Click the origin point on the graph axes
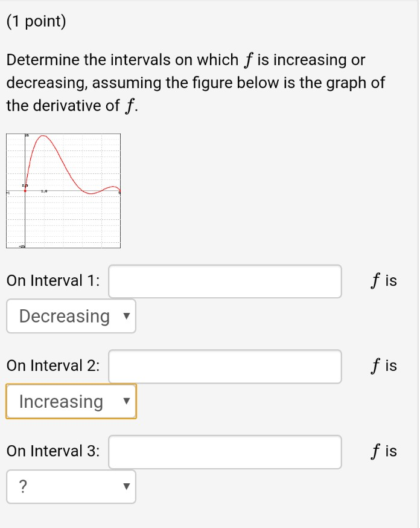This screenshot has height=528, width=420. [x=25, y=189]
